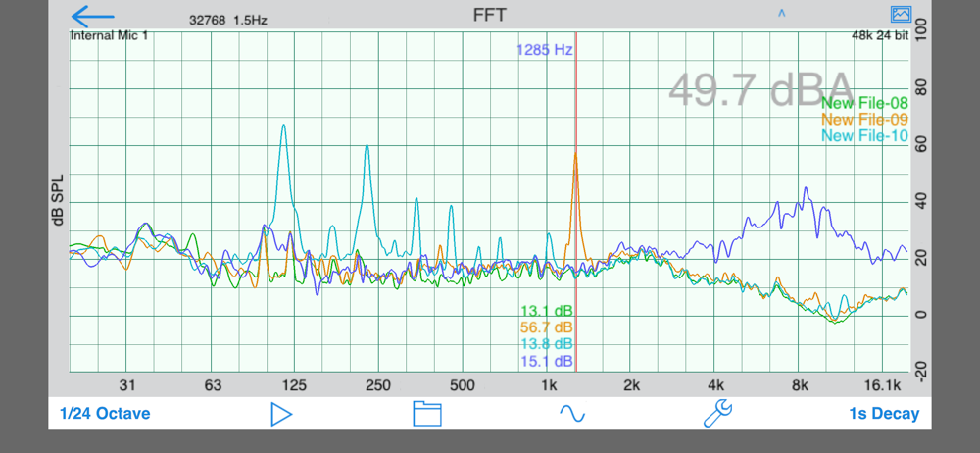Screen dimensions: 980x453
Task: Expand the small caret in top bar
Action: 781,13
